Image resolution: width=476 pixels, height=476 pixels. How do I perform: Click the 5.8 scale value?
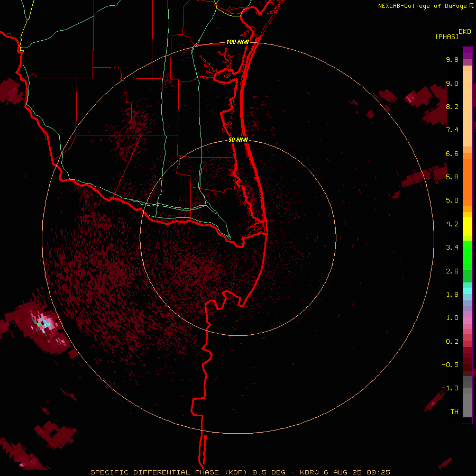tap(452, 177)
